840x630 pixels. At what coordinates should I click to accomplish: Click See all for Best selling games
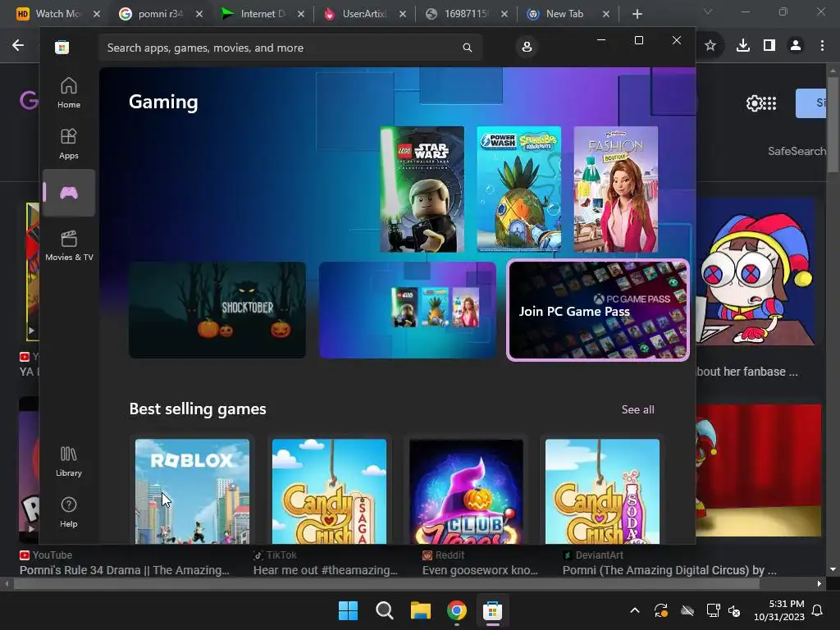(x=637, y=409)
